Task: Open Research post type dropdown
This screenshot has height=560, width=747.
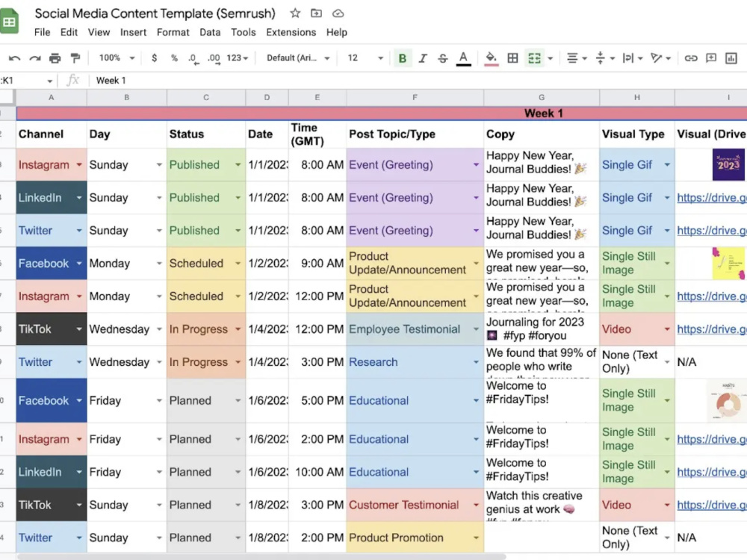Action: point(475,362)
